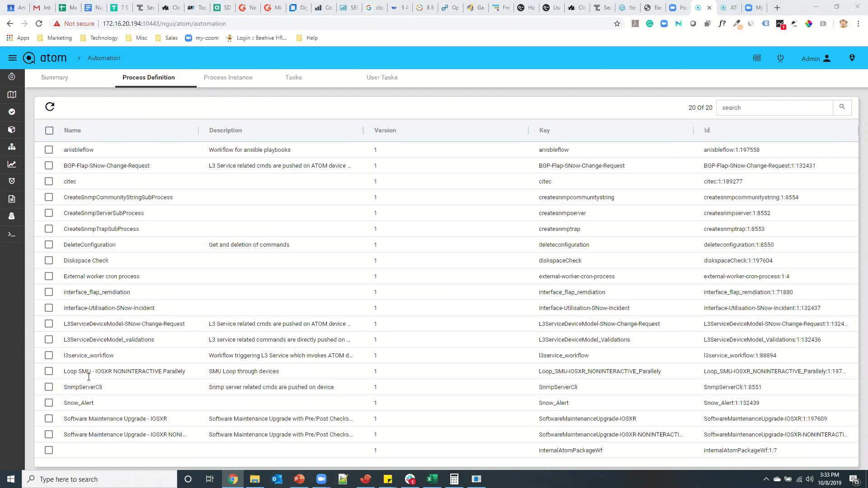
Task: Click the interface_flap_remdiation name cell
Action: (97, 292)
